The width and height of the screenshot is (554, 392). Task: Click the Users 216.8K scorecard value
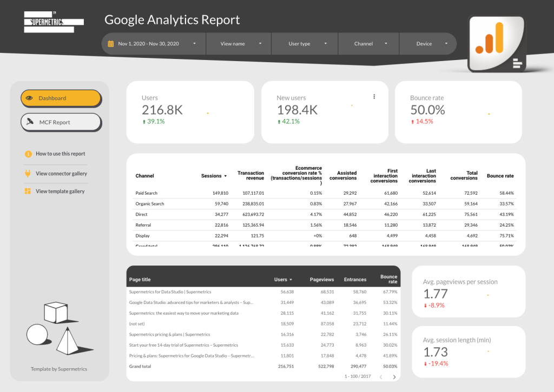point(162,110)
